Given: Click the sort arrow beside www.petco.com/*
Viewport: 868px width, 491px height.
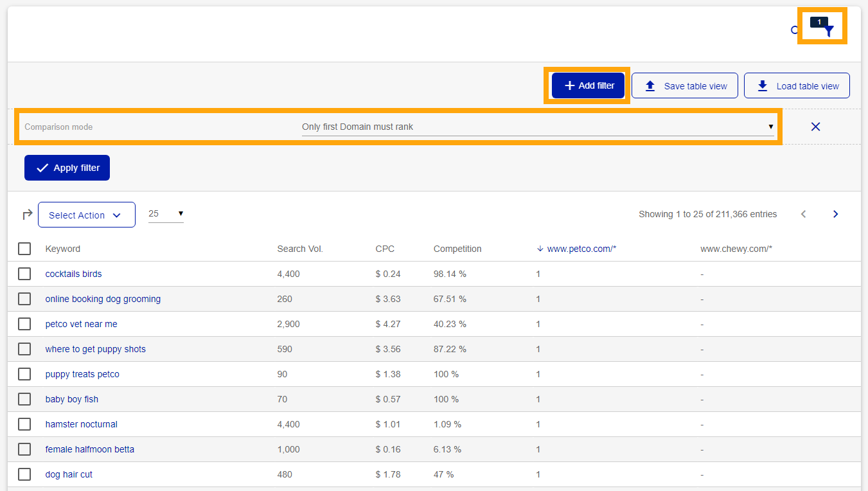Looking at the screenshot, I should coord(540,249).
